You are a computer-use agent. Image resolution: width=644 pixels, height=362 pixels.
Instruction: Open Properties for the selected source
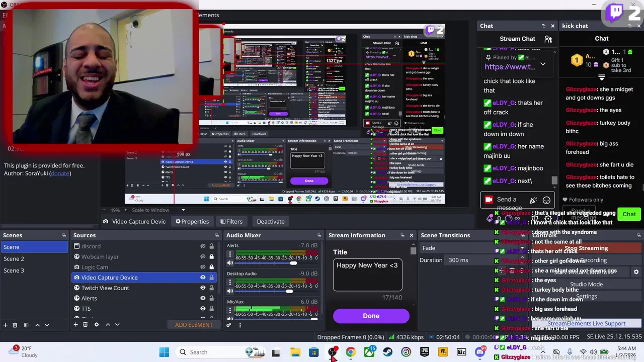point(192,221)
